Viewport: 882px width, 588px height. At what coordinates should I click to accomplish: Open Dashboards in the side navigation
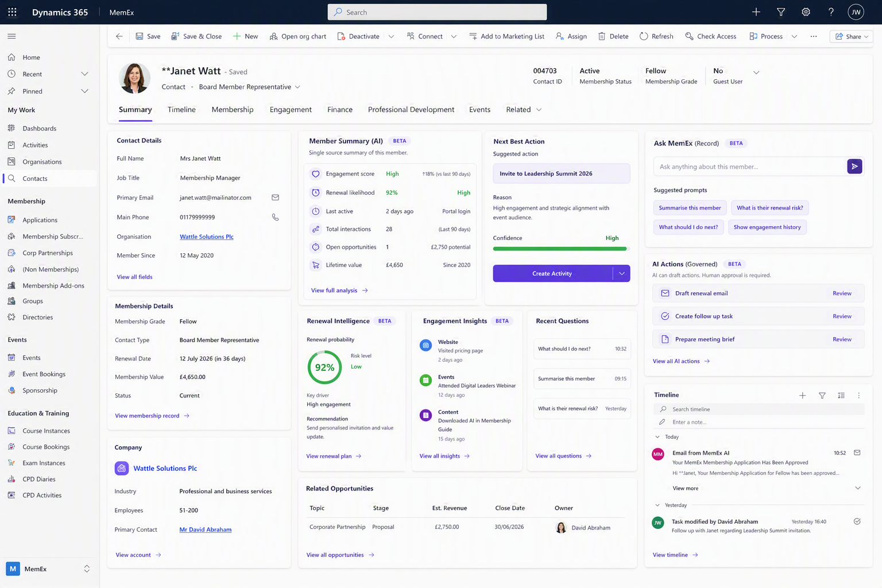(39, 129)
